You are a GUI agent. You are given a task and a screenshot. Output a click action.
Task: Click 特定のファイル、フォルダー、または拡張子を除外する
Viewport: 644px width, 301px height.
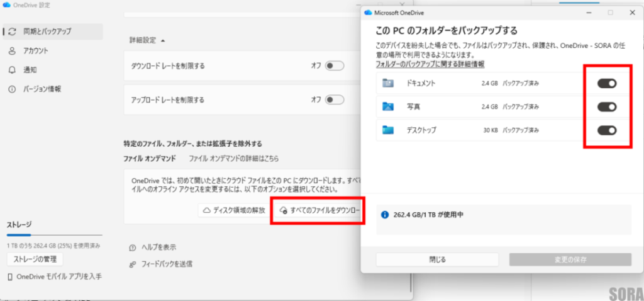192,144
